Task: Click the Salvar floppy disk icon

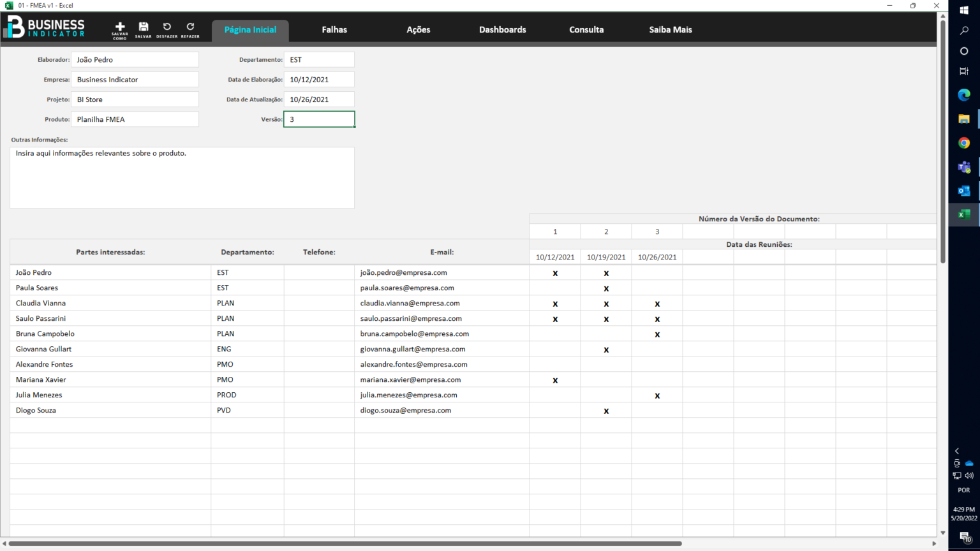Action: click(144, 27)
